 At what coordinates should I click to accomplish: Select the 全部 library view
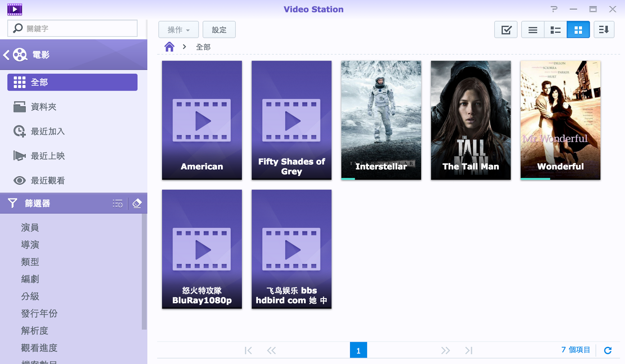coord(72,82)
